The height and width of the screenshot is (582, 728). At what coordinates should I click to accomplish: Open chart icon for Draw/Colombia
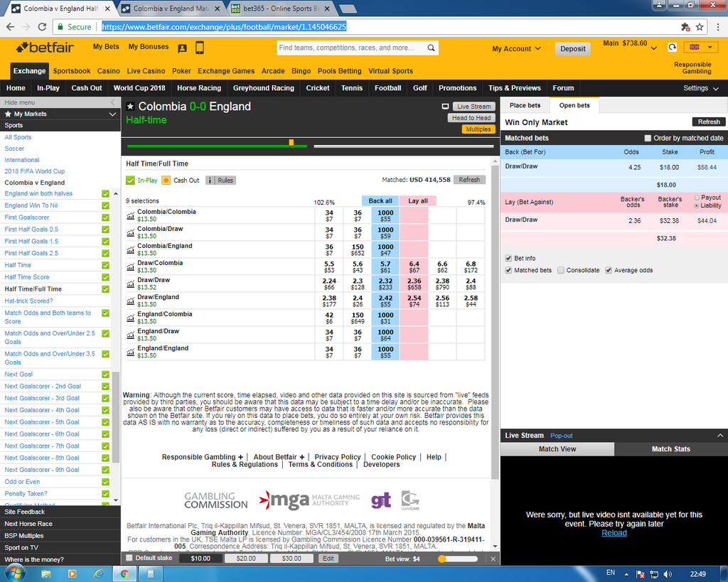(x=131, y=267)
